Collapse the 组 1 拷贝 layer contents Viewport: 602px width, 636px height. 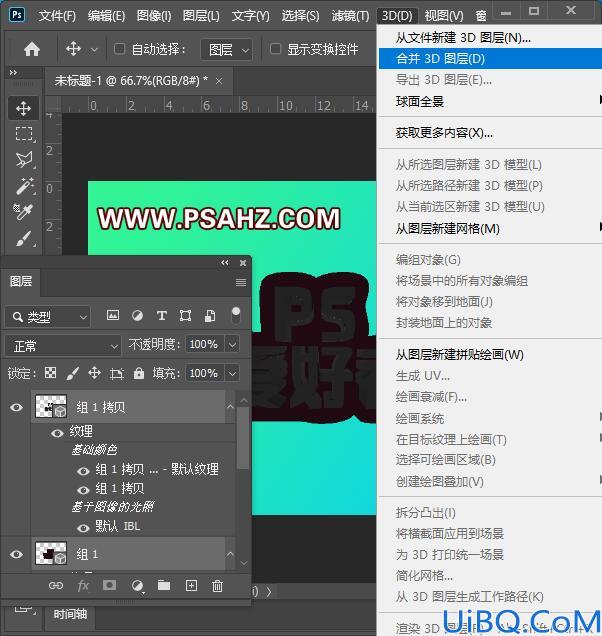click(x=230, y=406)
